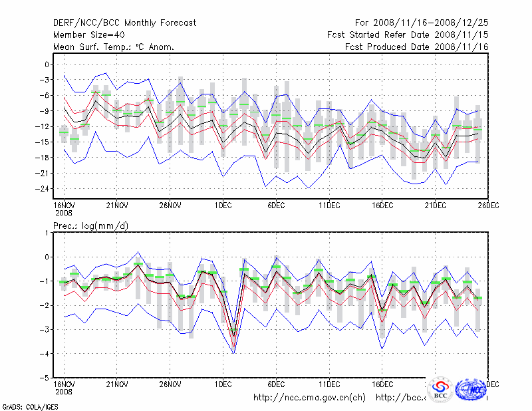The image size is (532, 411).
Task: Open the ncc.cma.gov.cn link
Action: (309, 398)
